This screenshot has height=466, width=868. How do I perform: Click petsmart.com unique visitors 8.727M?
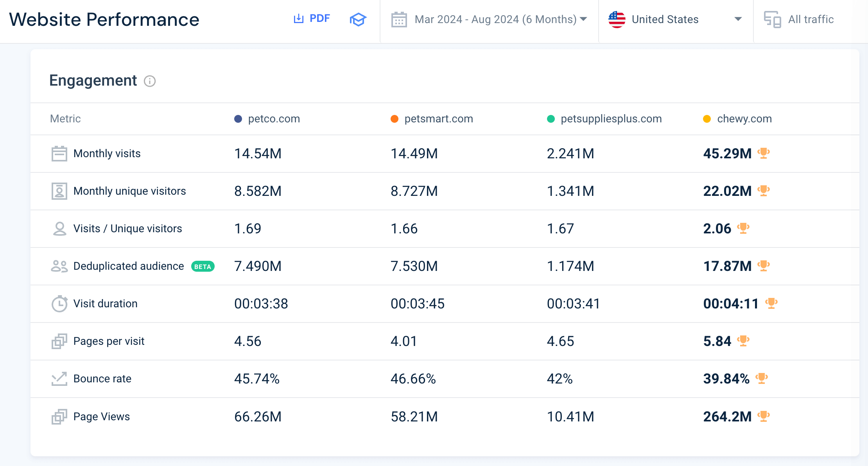(414, 191)
